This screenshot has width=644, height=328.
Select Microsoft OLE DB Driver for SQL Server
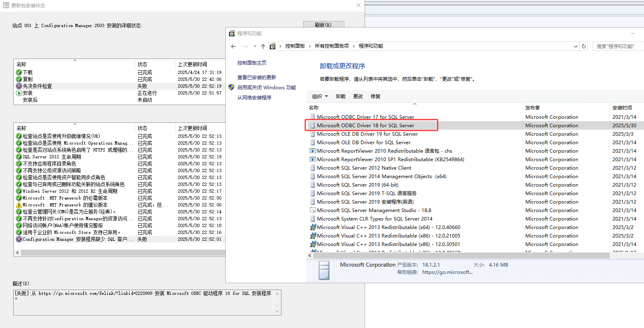[x=363, y=143]
